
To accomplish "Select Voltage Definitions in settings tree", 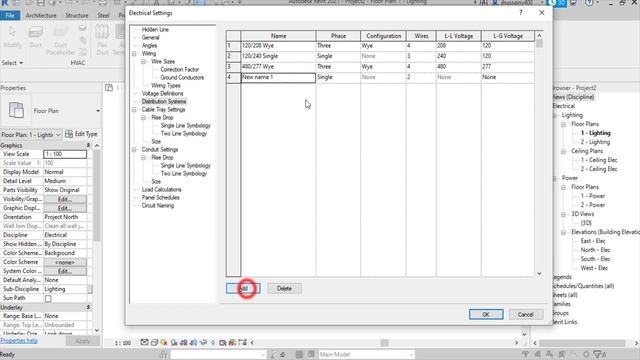I will (162, 93).
